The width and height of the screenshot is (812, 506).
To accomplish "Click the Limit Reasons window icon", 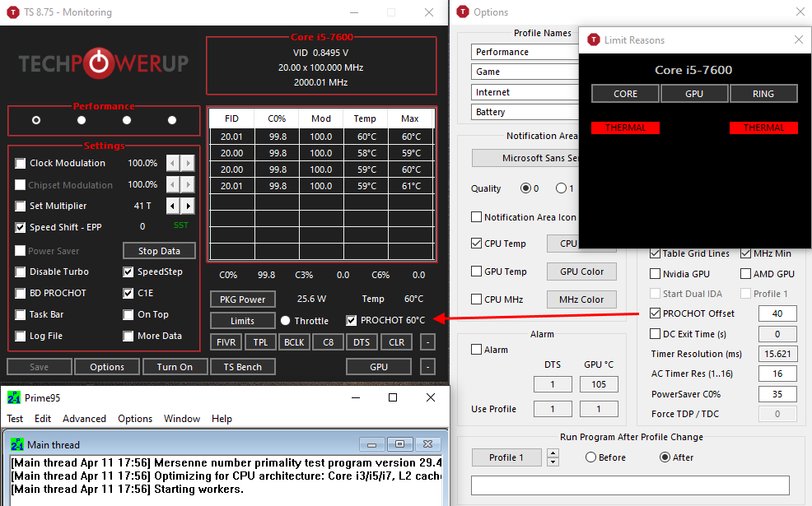I will click(x=591, y=39).
